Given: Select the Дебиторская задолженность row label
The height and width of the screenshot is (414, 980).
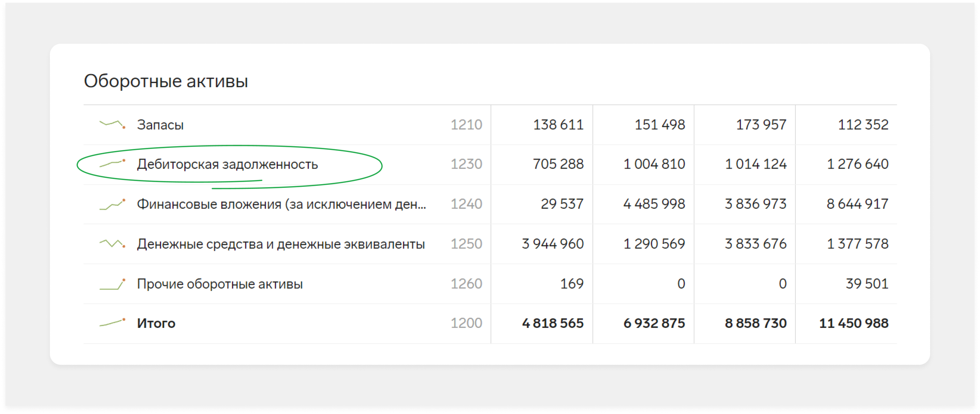Looking at the screenshot, I should coord(228,164).
